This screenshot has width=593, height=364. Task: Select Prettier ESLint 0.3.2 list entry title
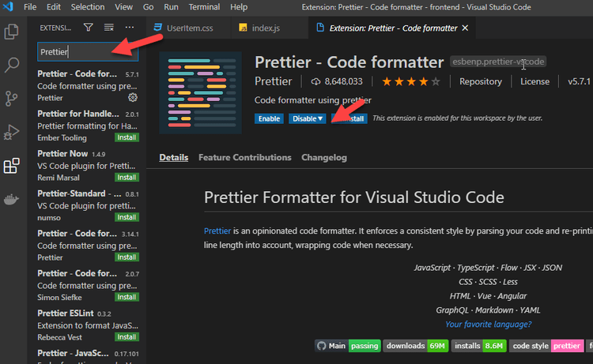click(x=66, y=313)
